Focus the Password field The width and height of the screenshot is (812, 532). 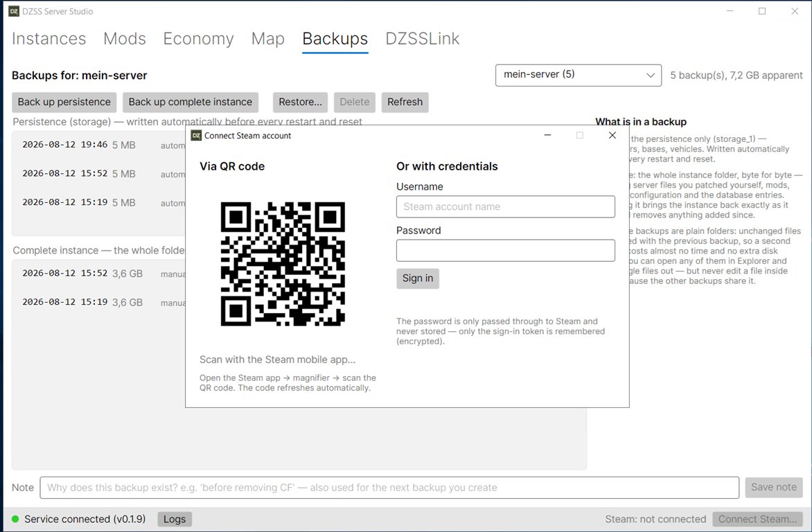[506, 251]
